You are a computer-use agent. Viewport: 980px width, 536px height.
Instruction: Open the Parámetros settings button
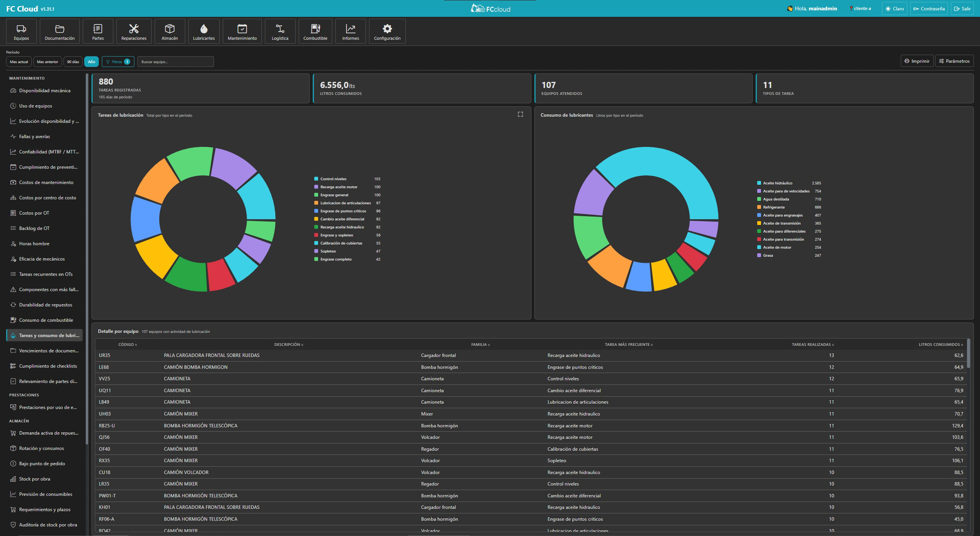coord(954,61)
